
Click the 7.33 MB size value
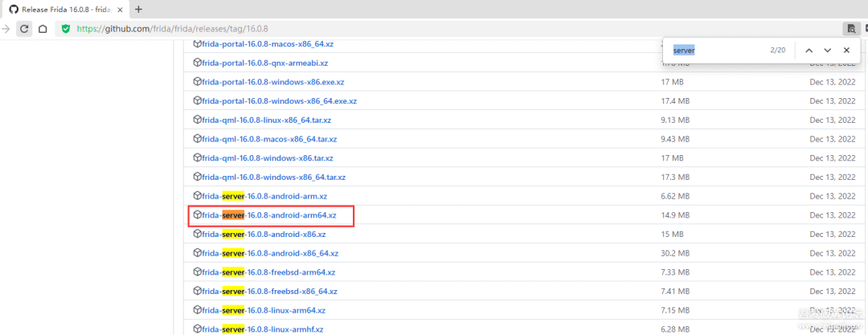tap(675, 272)
